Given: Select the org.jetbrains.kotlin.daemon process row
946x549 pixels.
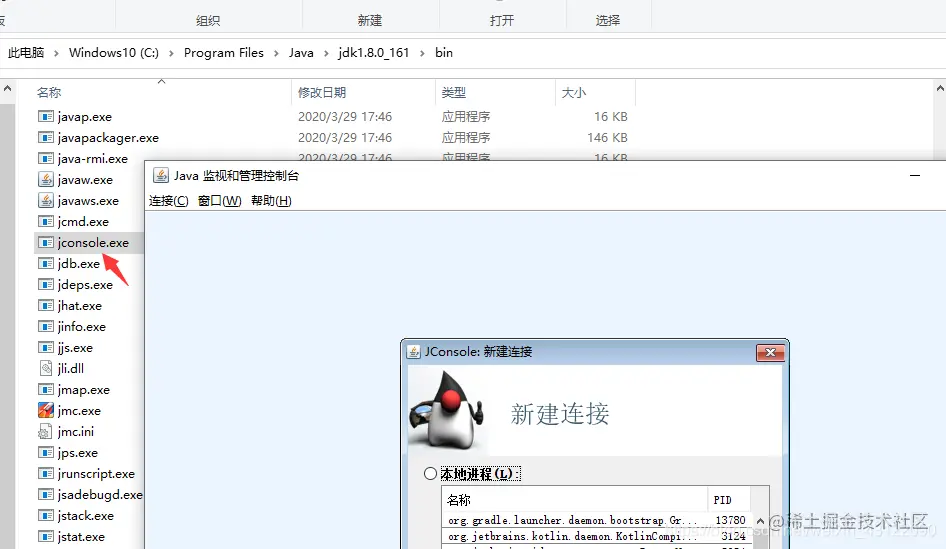Looking at the screenshot, I should [597, 536].
